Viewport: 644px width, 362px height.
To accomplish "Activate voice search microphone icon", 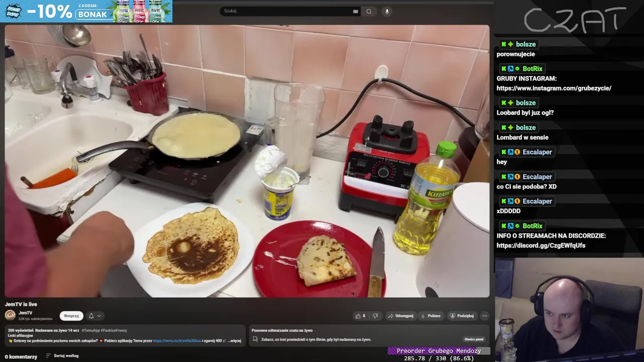I will tap(387, 12).
